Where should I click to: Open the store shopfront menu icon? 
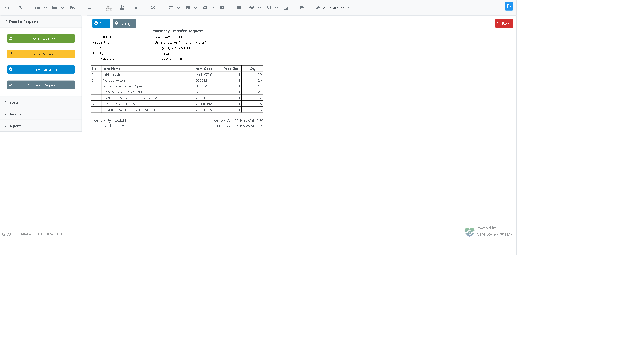click(171, 8)
